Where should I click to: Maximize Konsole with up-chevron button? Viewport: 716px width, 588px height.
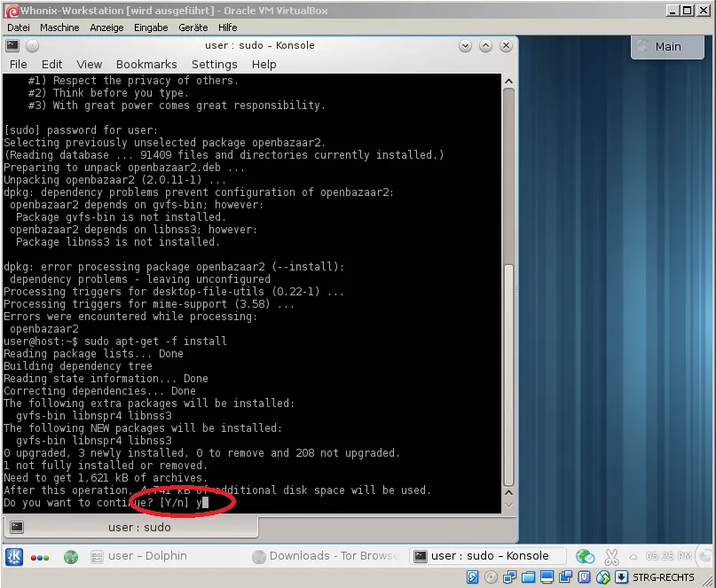click(485, 45)
